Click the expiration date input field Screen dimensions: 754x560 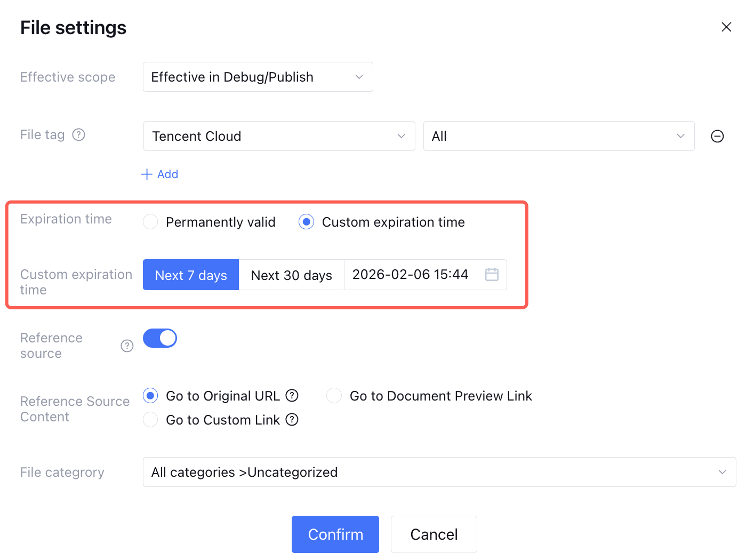click(411, 275)
